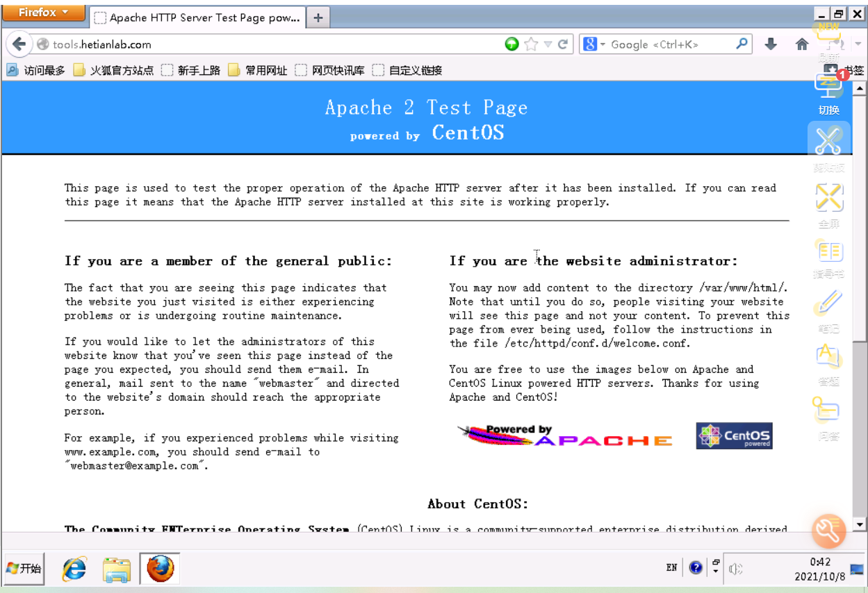Expand the URL history dropdown arrow
868x593 pixels.
point(548,44)
